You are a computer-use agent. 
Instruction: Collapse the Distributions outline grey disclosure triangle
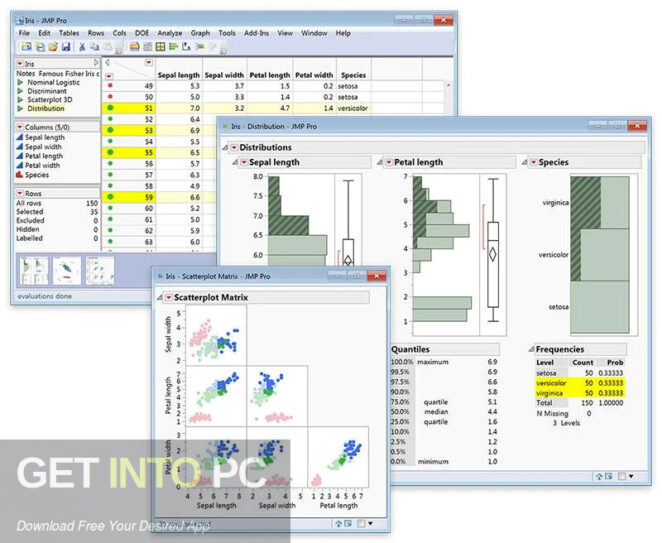[x=225, y=147]
